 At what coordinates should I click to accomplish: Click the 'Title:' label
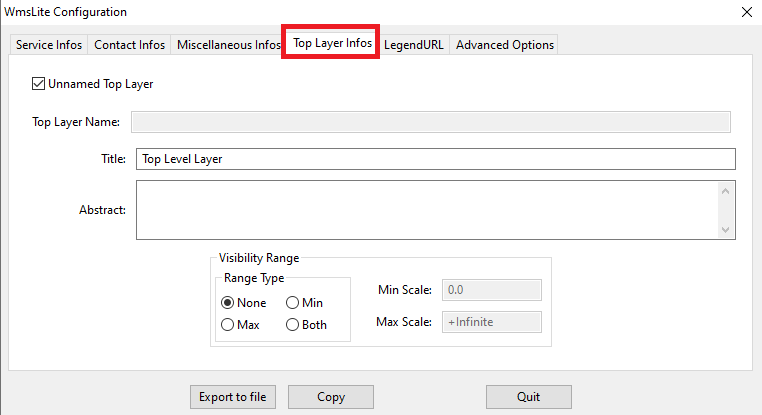(x=113, y=159)
